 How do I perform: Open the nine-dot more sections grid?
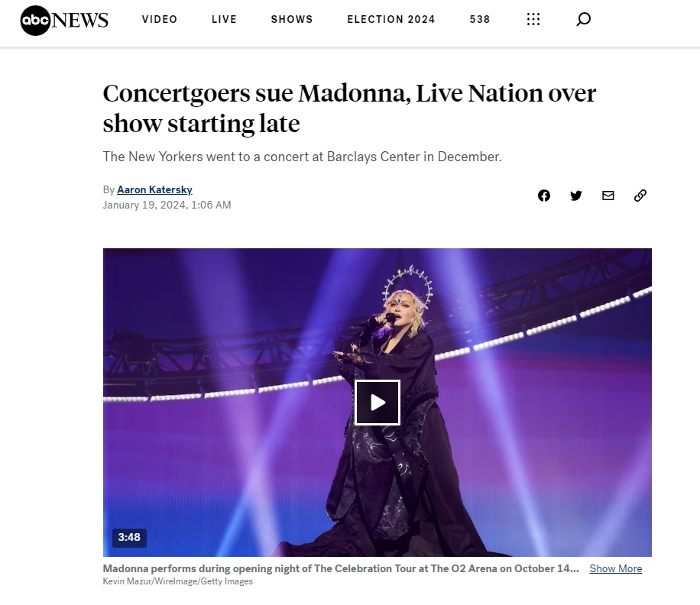point(533,19)
